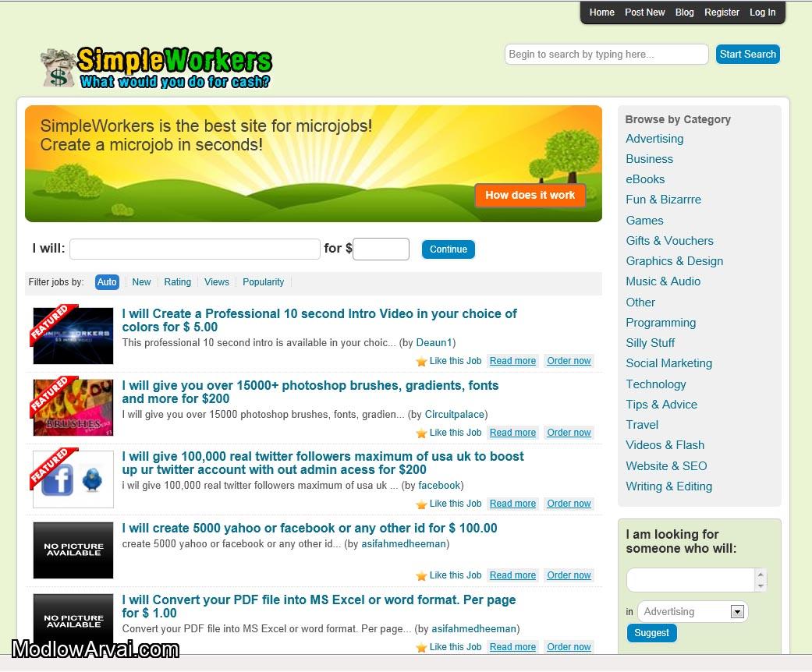Click the star icon on the twitter followers job
This screenshot has height=672, width=812.
coord(421,504)
